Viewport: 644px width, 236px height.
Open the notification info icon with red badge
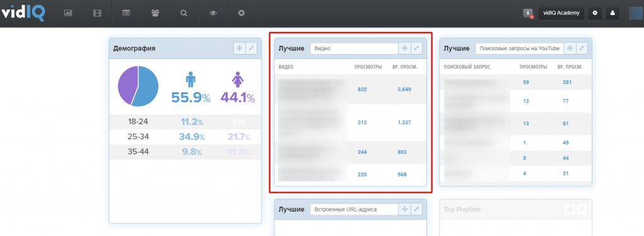coord(528,13)
